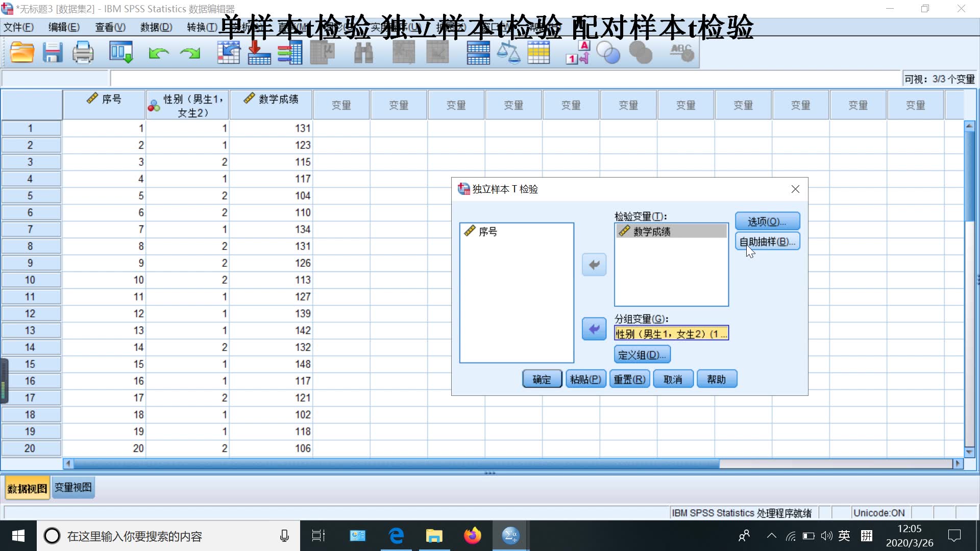Click the Open data document folder icon

pyautogui.click(x=22, y=53)
